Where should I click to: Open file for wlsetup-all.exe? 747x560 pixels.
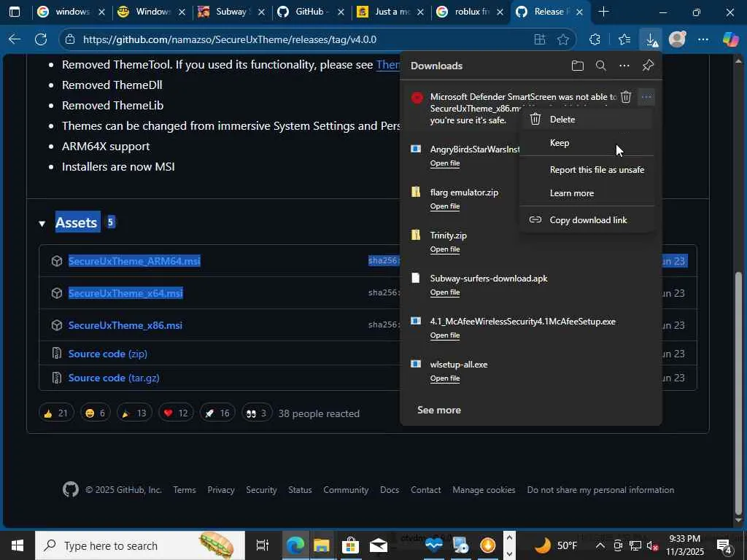(x=445, y=378)
